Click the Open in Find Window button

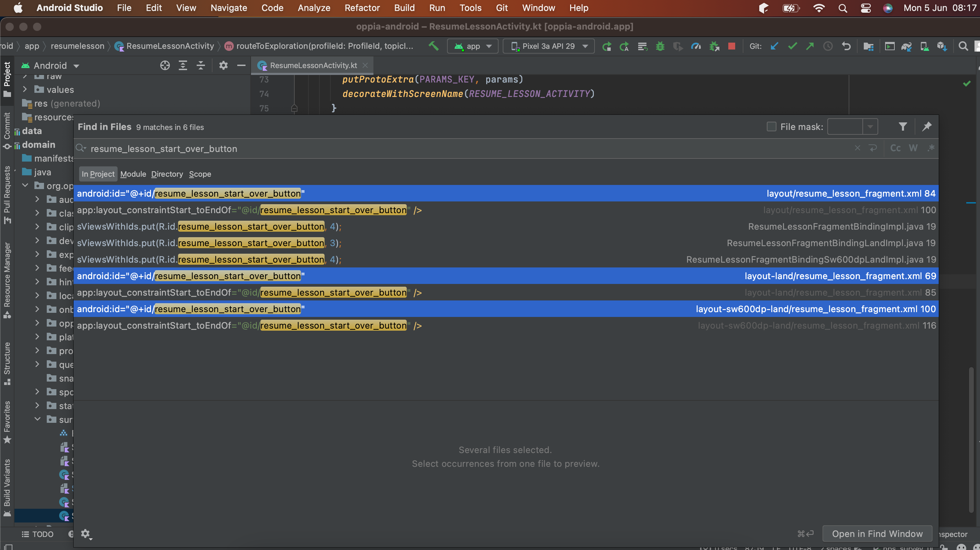(877, 533)
